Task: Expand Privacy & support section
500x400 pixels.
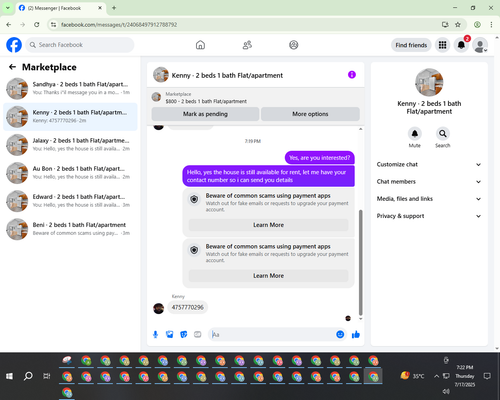Action: pyautogui.click(x=429, y=216)
